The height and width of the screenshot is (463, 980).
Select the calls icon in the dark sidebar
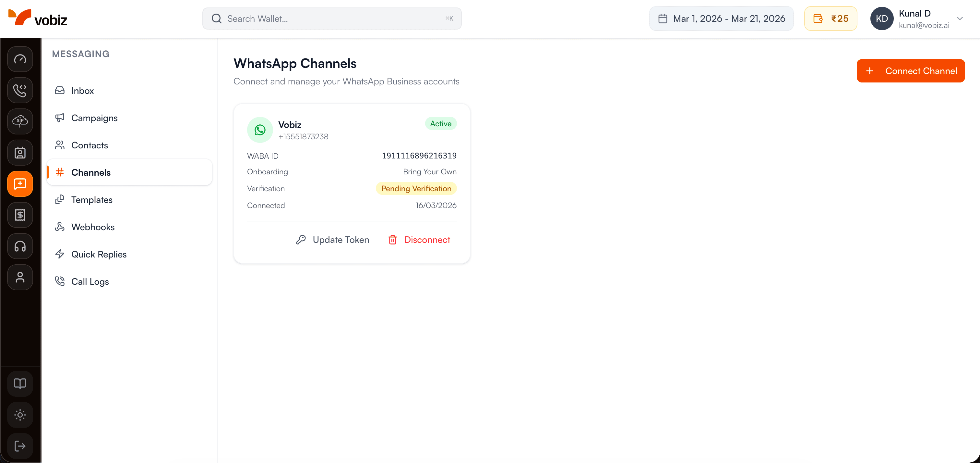click(20, 90)
